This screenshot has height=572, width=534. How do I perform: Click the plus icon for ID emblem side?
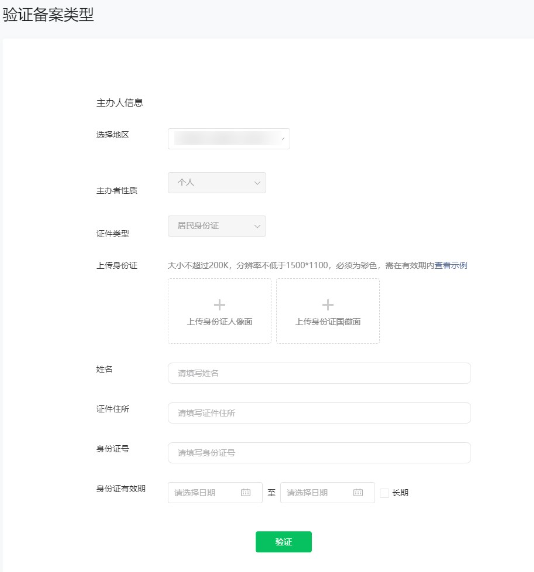[328, 305]
